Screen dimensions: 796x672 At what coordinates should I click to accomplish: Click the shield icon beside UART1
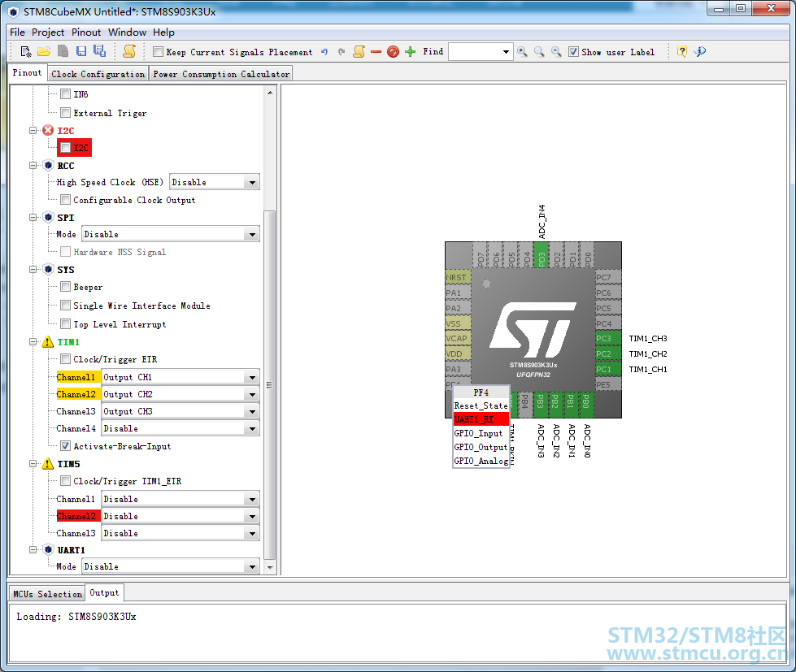(x=48, y=550)
